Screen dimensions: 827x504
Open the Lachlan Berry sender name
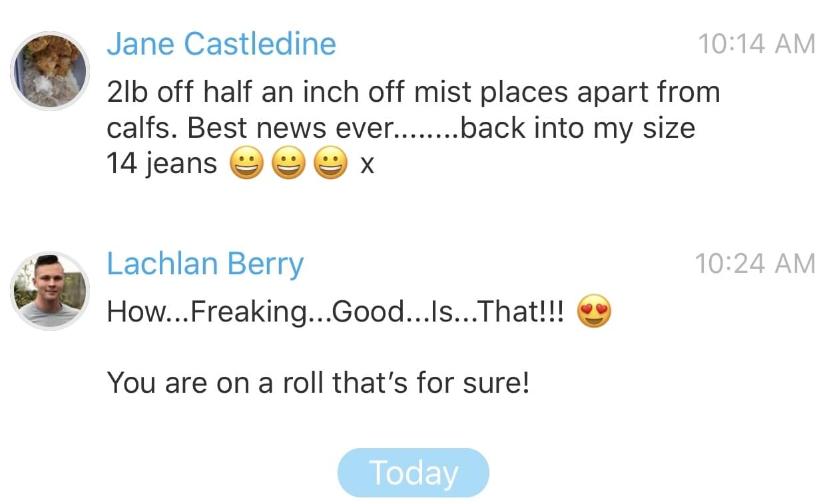205,264
